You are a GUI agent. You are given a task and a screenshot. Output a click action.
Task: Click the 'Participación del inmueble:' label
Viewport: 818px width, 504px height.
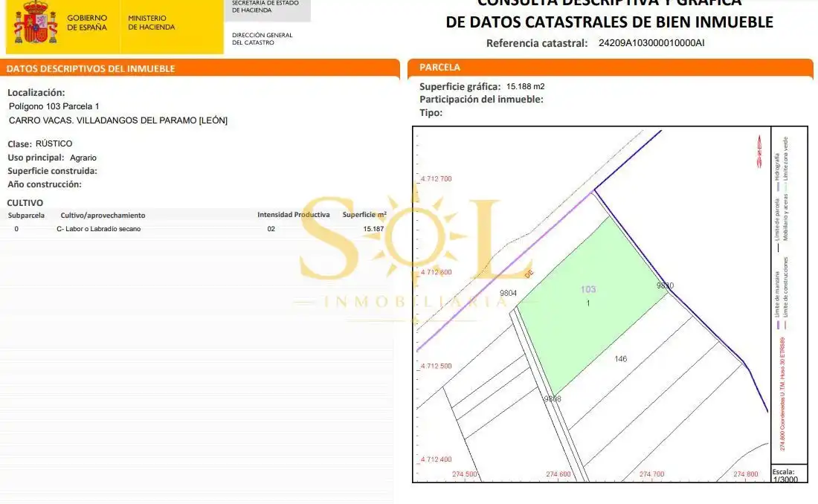pos(482,100)
